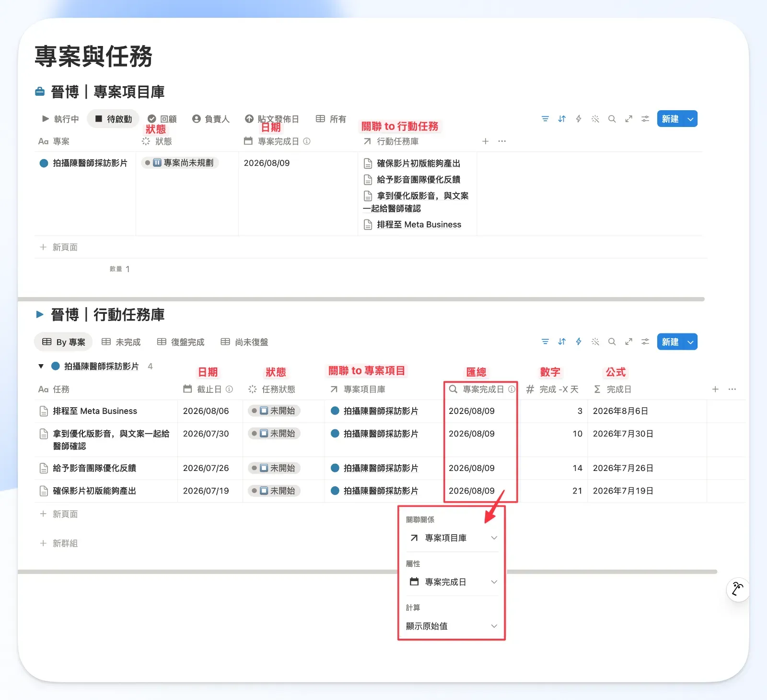Click number cell 21
This screenshot has height=700, width=767.
(577, 491)
